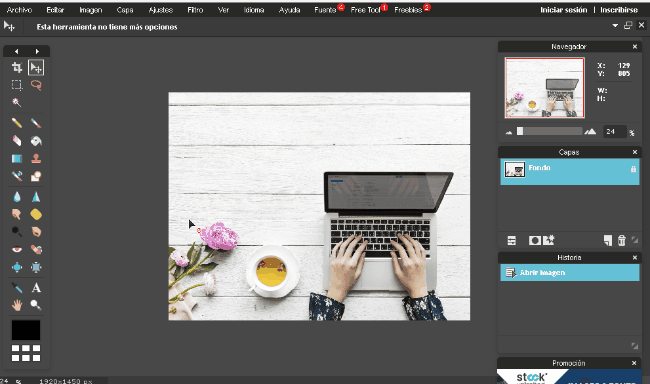Viewport: 650px width, 384px height.
Task: Select the Burn hand tool
Action: click(36, 231)
